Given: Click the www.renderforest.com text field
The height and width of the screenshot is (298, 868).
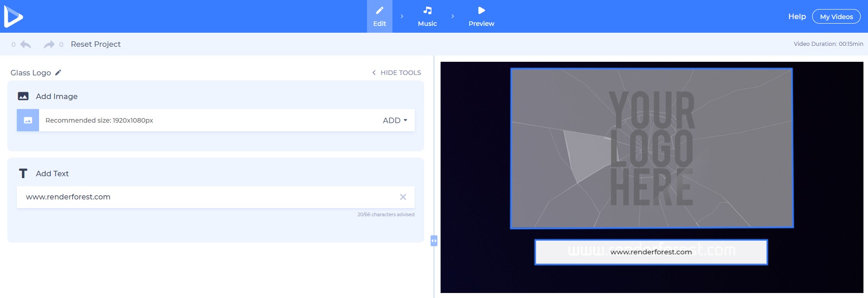Looking at the screenshot, I should (x=216, y=197).
